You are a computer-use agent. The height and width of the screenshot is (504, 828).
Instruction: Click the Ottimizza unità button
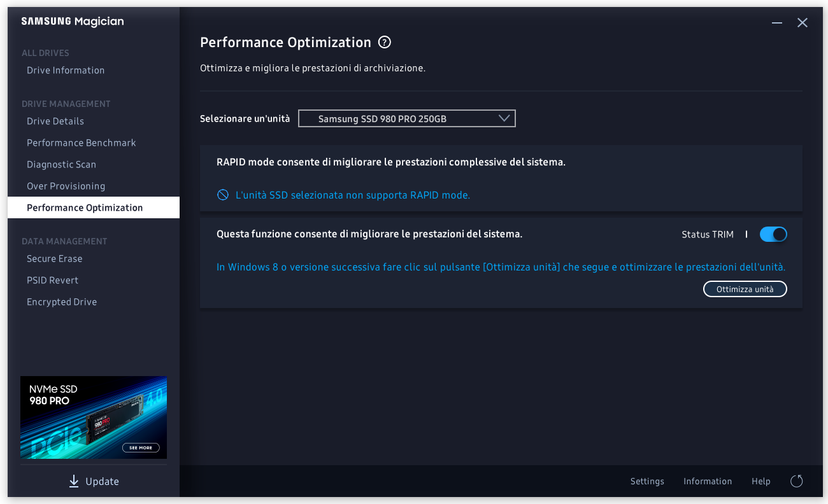pyautogui.click(x=745, y=289)
